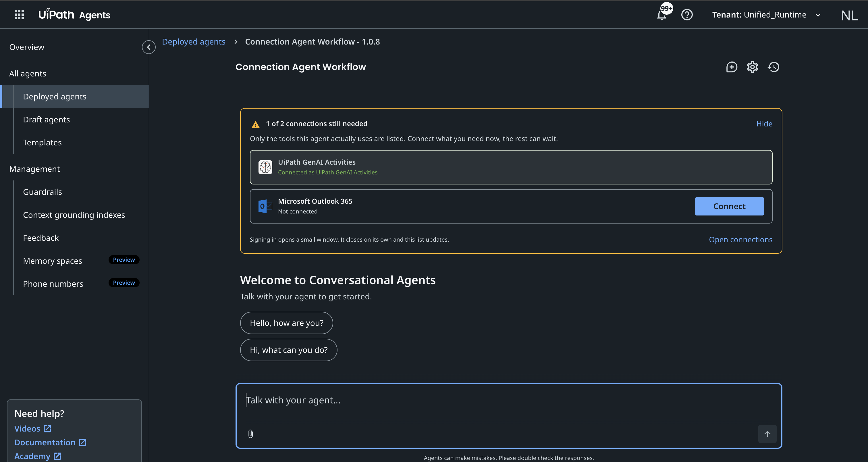868x462 pixels.
Task: Click the UiPath Agents logo
Action: [x=74, y=15]
